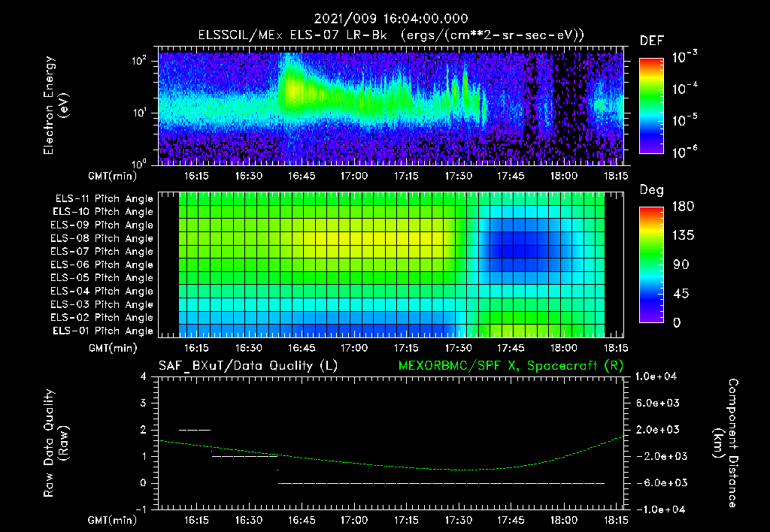Click the ELS-03 Pitch Angle row label
Screen dimensions: 770x532
pos(102,305)
